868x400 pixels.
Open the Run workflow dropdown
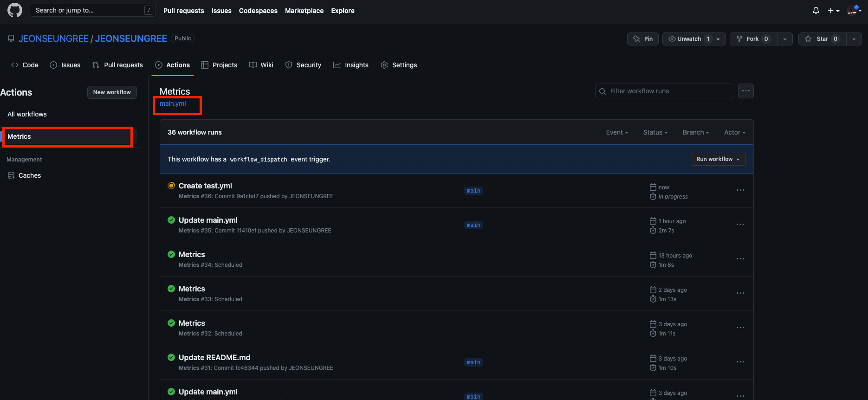click(718, 159)
